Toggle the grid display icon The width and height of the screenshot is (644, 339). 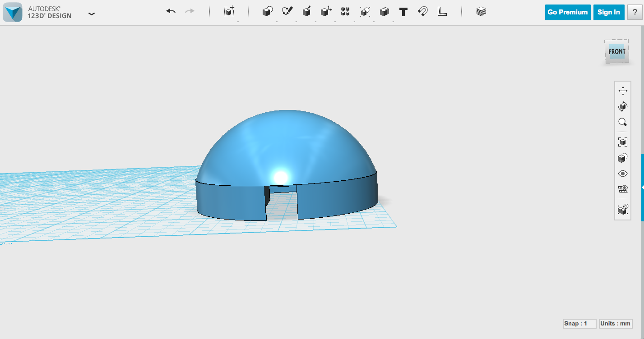coord(623,189)
